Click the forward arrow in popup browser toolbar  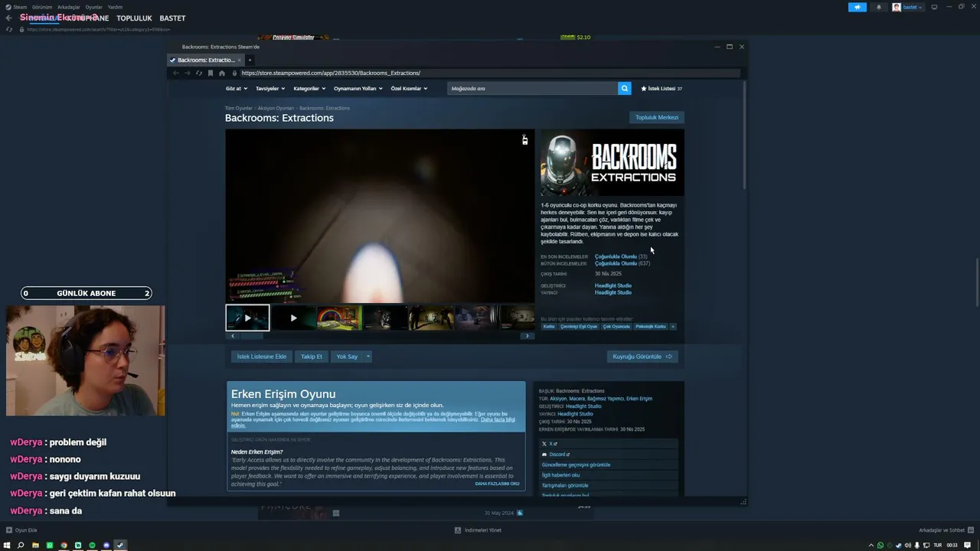pyautogui.click(x=187, y=73)
